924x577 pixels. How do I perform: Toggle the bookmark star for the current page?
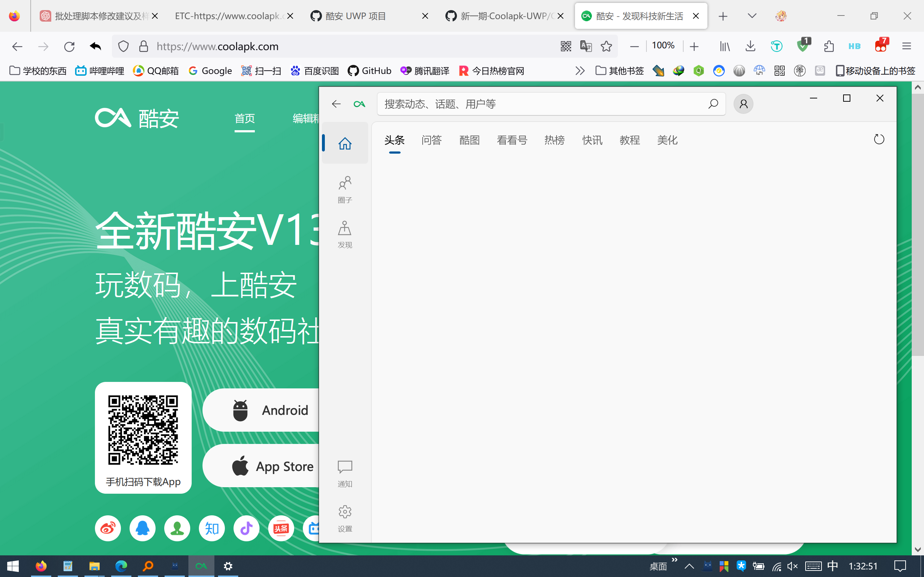coord(606,46)
